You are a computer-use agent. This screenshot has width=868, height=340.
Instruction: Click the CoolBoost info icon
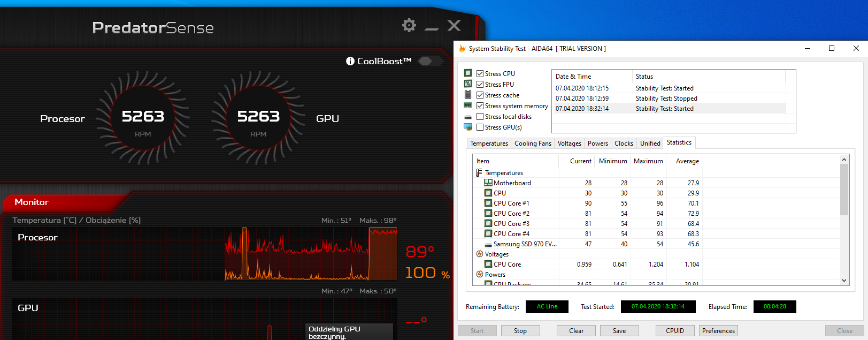350,61
